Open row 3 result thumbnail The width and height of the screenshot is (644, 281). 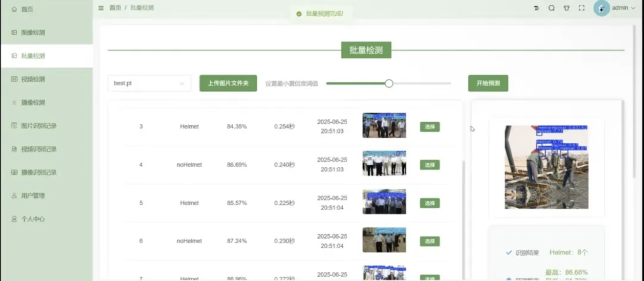coord(384,125)
